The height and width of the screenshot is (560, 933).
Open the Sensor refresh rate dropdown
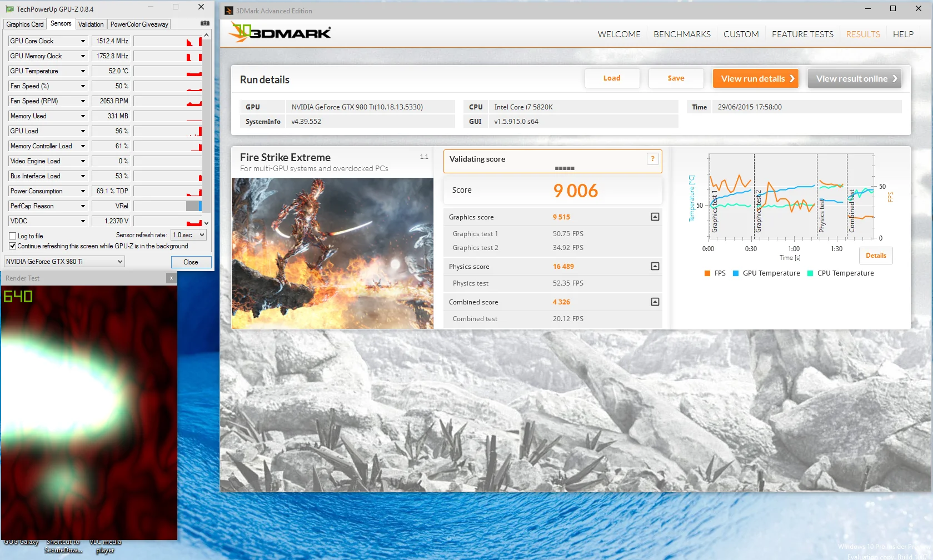(x=188, y=235)
